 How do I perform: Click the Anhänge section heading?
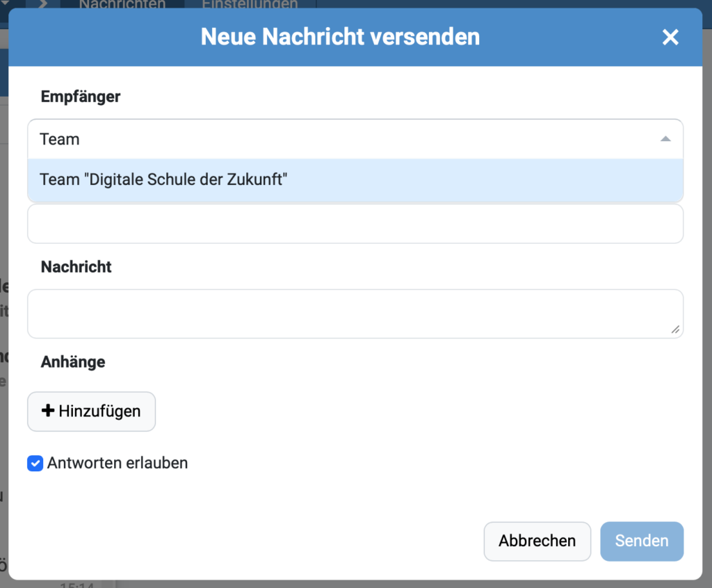[x=73, y=362]
